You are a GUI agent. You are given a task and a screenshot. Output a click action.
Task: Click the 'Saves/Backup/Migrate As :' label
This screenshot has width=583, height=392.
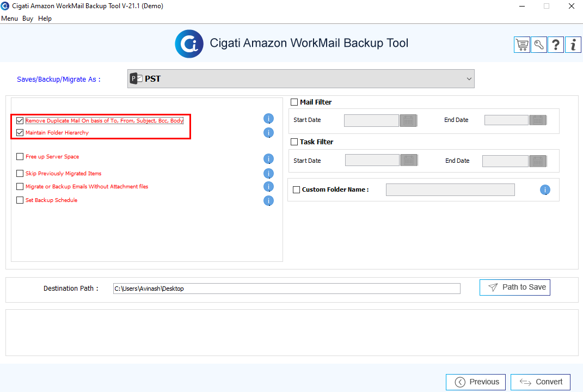point(59,79)
